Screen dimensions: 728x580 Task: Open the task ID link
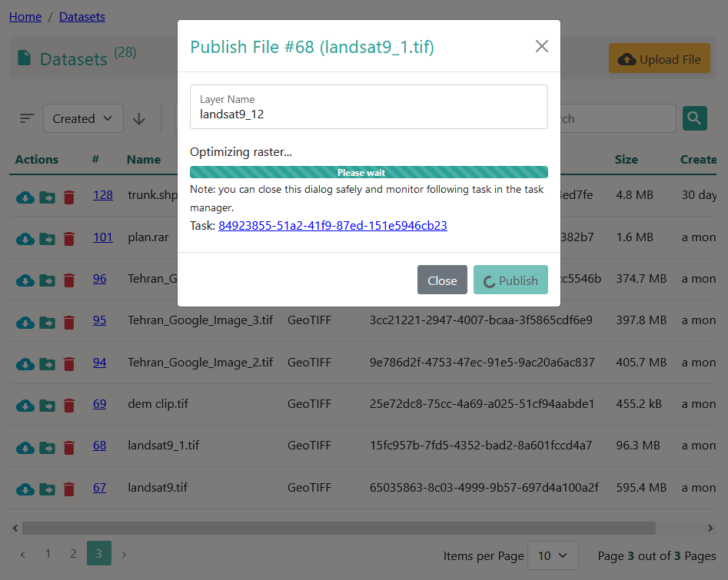[x=332, y=226]
